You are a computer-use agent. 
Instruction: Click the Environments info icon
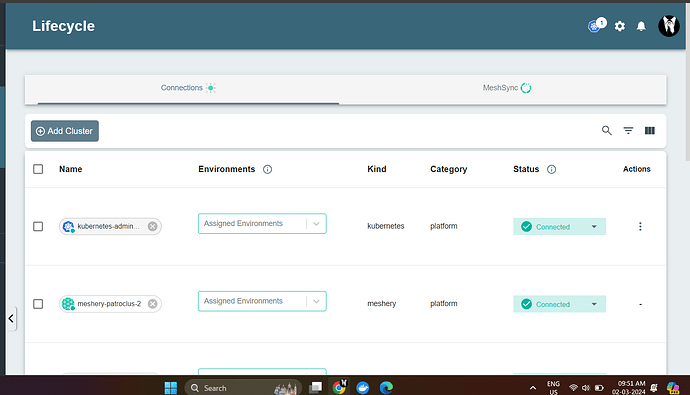click(268, 169)
